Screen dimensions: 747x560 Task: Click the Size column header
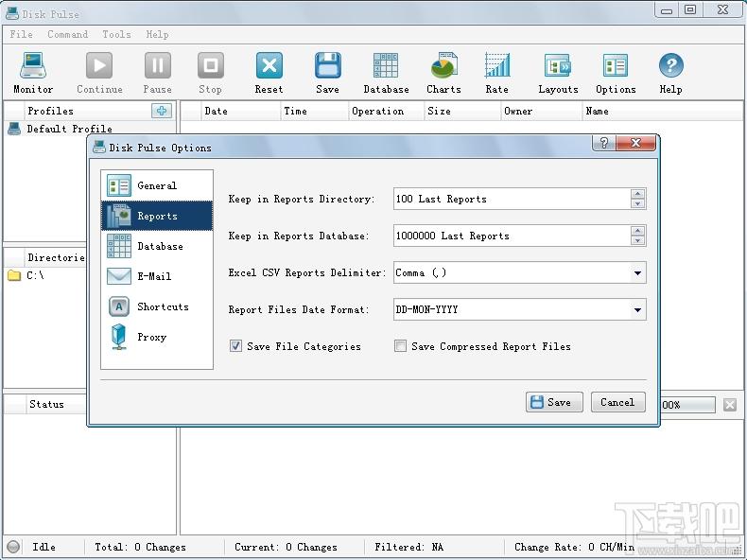point(462,111)
